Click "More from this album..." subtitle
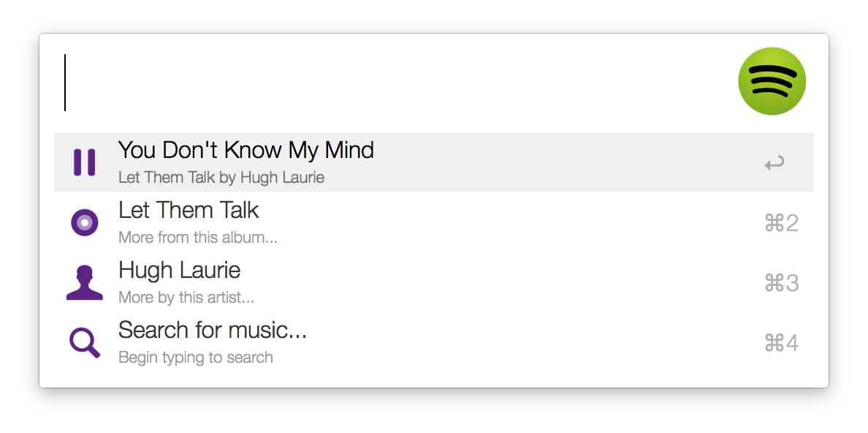This screenshot has width=868, height=433. 197,238
